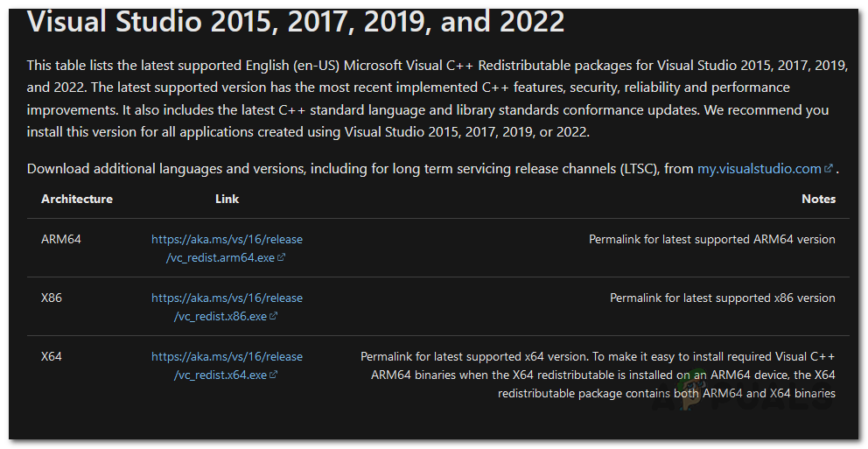The height and width of the screenshot is (449, 868).
Task: Click the external-link icon after vc_redist.arm64.exe
Action: [x=282, y=258]
